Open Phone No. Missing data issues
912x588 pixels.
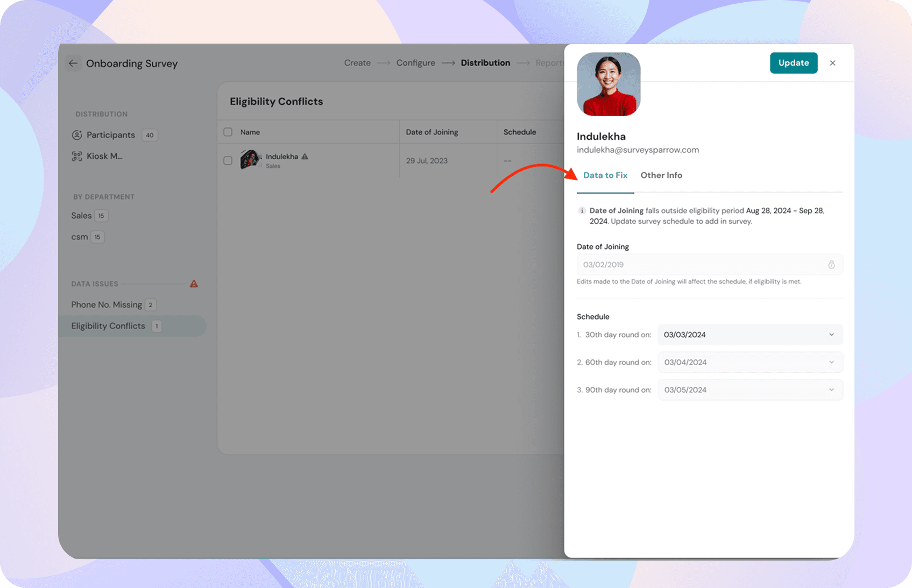[107, 305]
